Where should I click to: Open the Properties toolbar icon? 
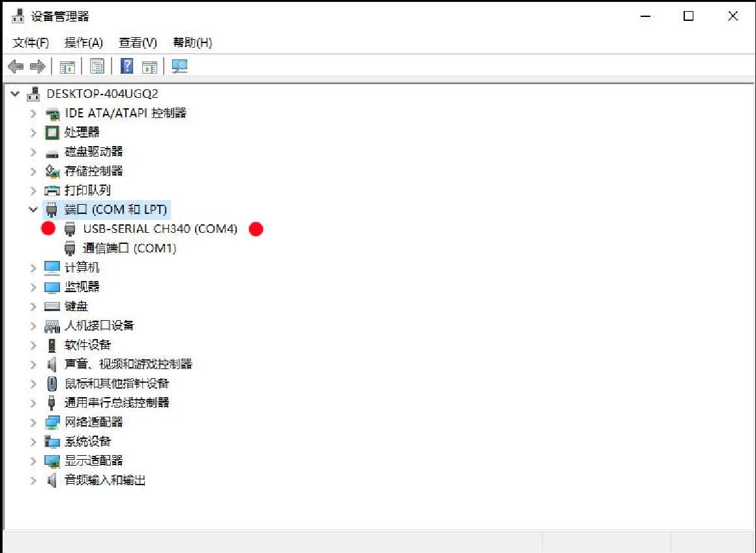click(x=97, y=67)
